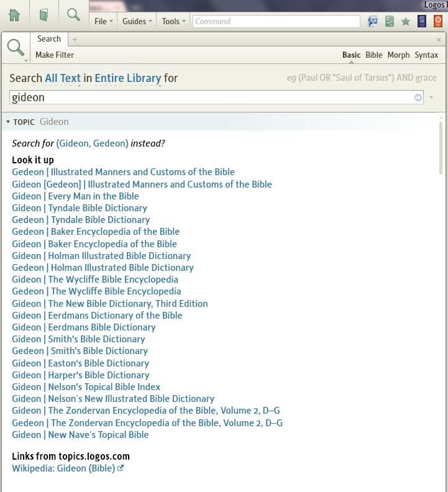Open Gideon | Nelson's Topical Bible Index
The height and width of the screenshot is (492, 448).
(86, 387)
